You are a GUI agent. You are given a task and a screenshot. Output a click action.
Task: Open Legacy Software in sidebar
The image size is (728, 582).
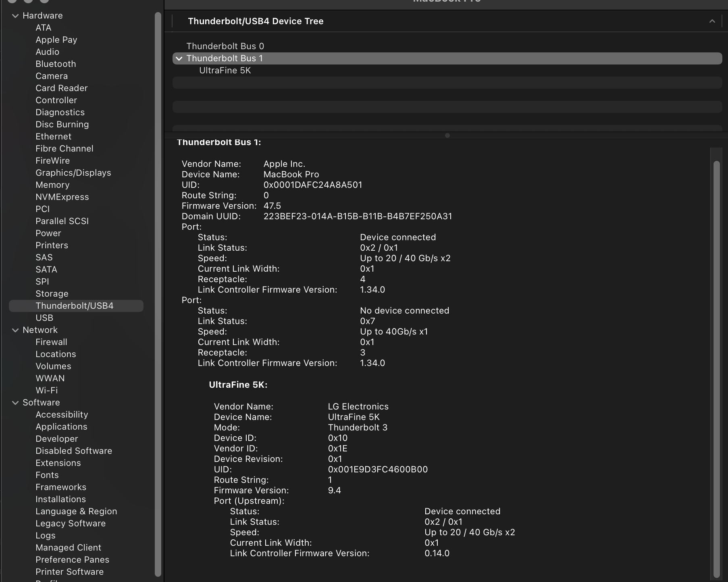[71, 524]
